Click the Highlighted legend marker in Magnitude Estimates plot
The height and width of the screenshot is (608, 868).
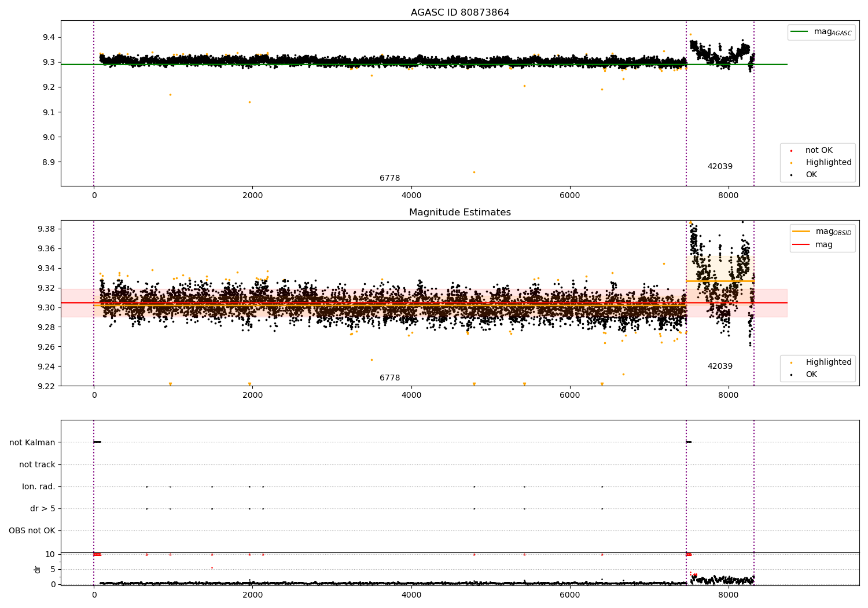click(x=791, y=362)
